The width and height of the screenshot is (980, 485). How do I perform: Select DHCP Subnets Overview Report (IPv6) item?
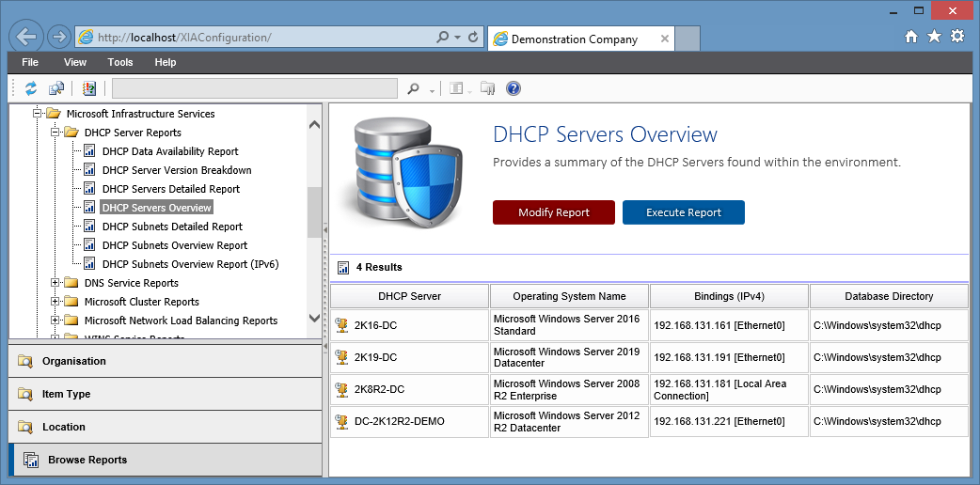pyautogui.click(x=191, y=264)
